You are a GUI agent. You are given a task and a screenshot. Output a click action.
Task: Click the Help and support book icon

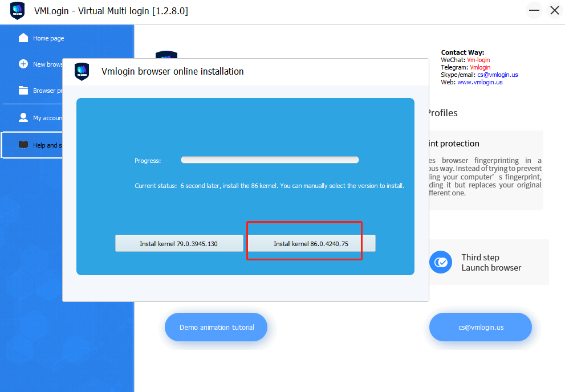(23, 145)
